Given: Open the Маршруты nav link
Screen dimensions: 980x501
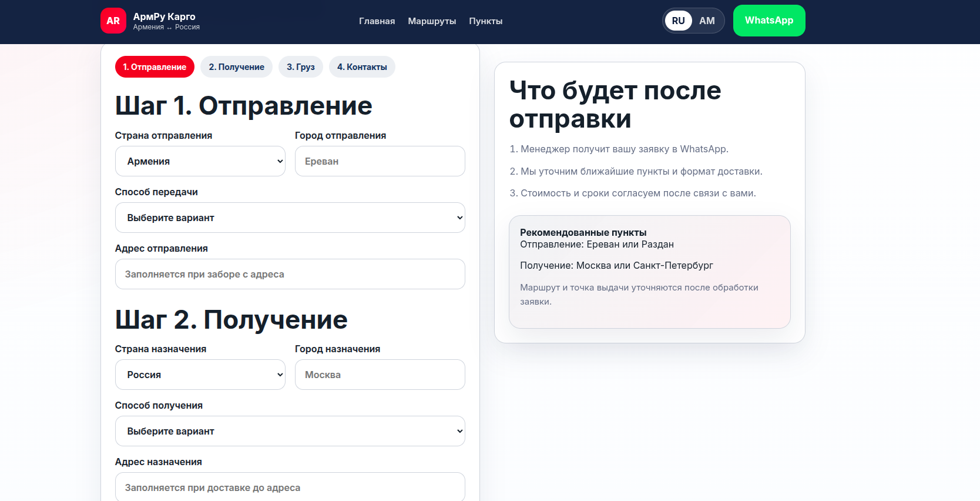Looking at the screenshot, I should [432, 21].
